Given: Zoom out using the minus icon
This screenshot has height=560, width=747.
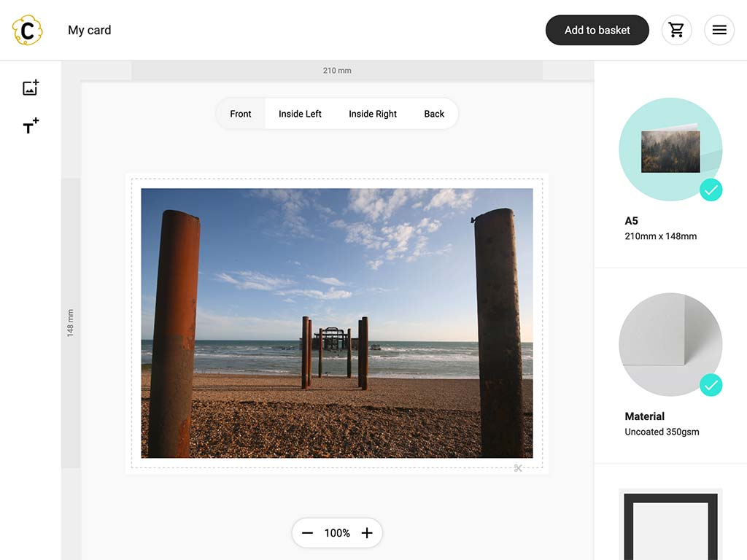Looking at the screenshot, I should 308,533.
